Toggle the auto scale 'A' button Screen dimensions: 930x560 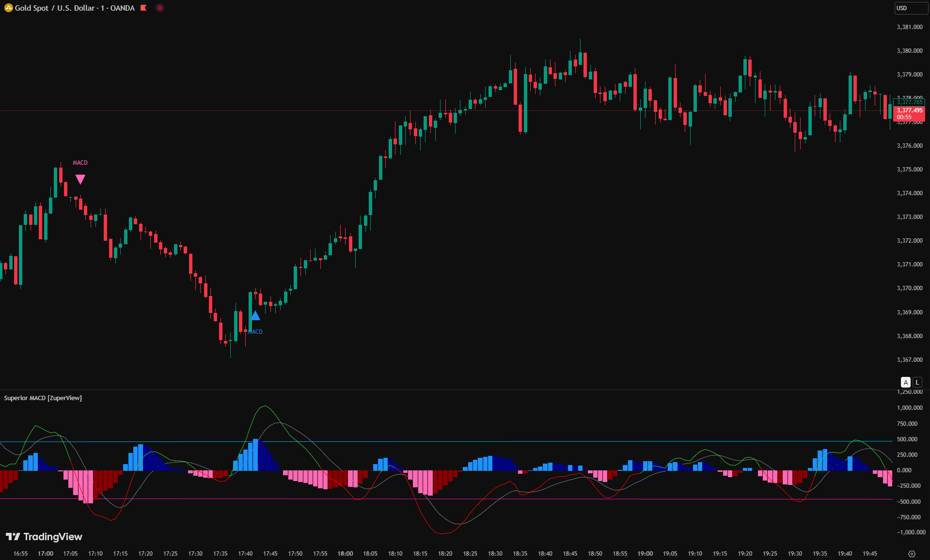coord(905,382)
